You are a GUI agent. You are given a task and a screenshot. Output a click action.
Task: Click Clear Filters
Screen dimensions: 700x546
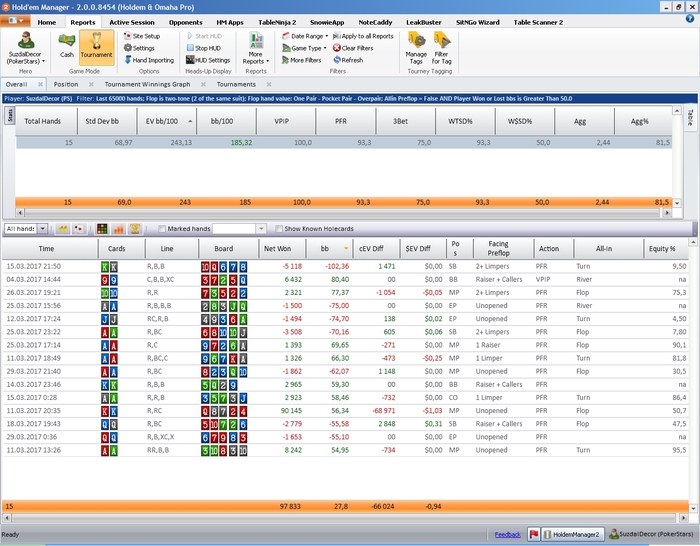pyautogui.click(x=353, y=48)
